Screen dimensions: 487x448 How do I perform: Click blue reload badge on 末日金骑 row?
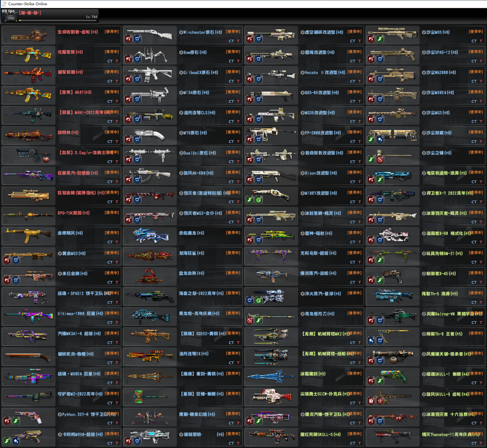coord(16,280)
